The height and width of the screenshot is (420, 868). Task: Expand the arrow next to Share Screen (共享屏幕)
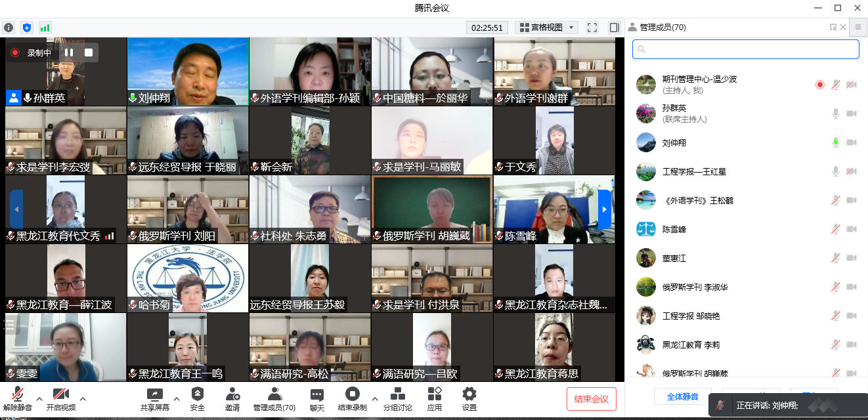(x=176, y=398)
